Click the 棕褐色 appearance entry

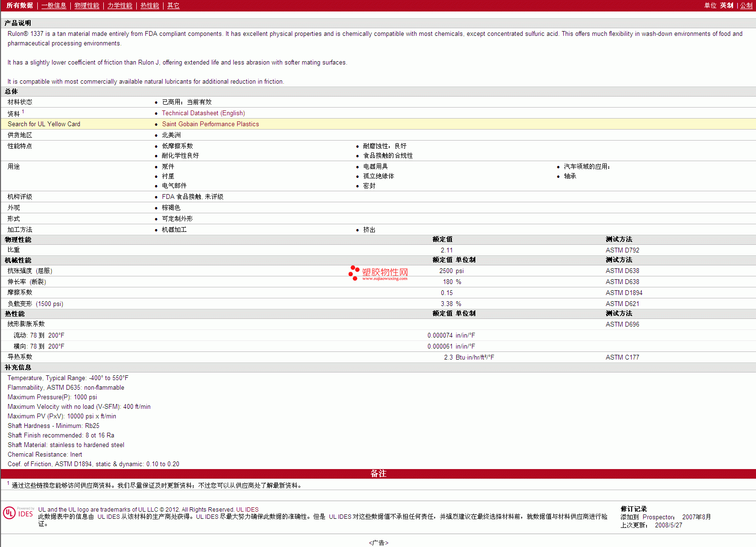(171, 208)
